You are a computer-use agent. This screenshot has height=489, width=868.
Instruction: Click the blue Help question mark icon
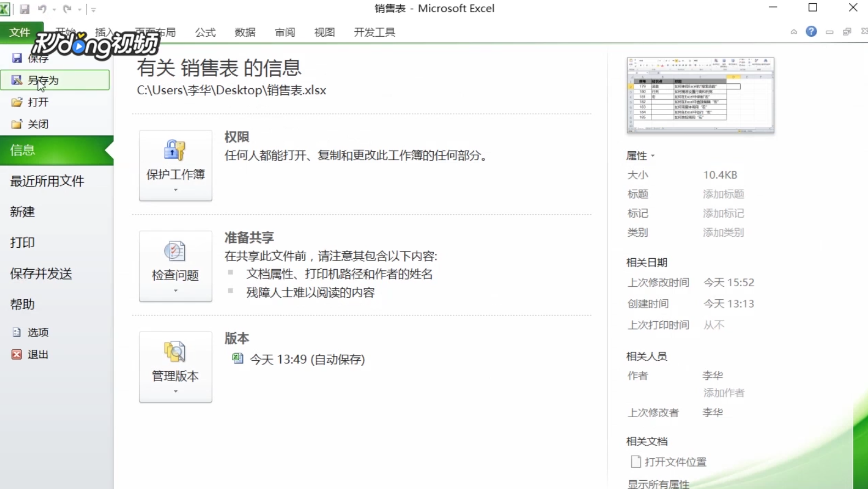[812, 31]
